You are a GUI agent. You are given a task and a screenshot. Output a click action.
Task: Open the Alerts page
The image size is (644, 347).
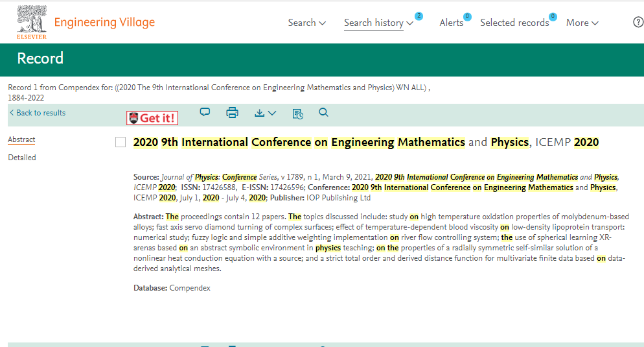[x=451, y=23]
